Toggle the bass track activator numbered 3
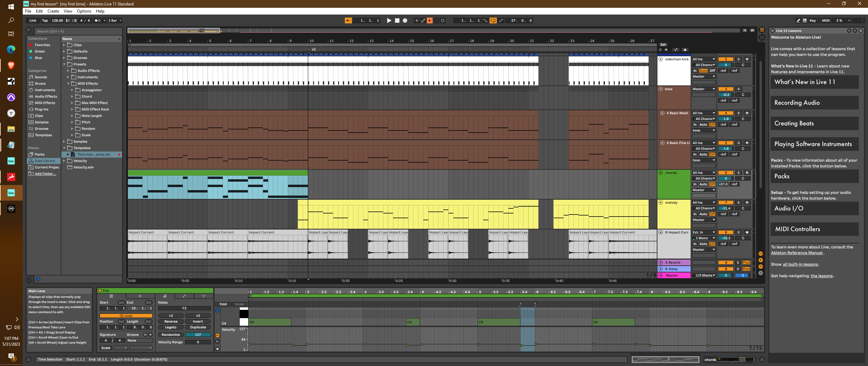Screen dimensions: 868x366 tap(726, 89)
